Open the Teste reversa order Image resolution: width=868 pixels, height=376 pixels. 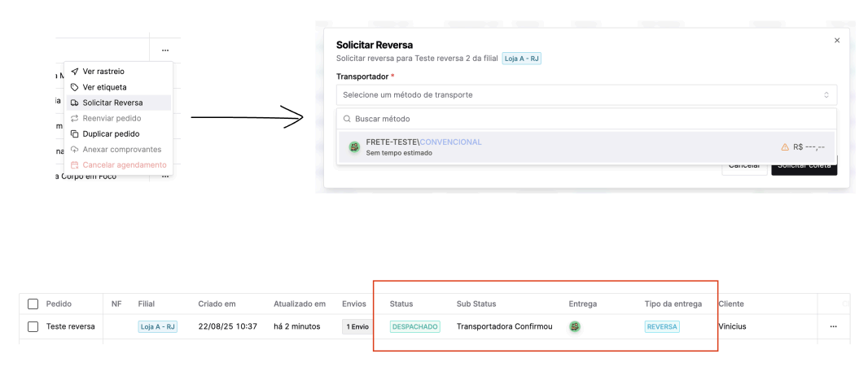[70, 327]
